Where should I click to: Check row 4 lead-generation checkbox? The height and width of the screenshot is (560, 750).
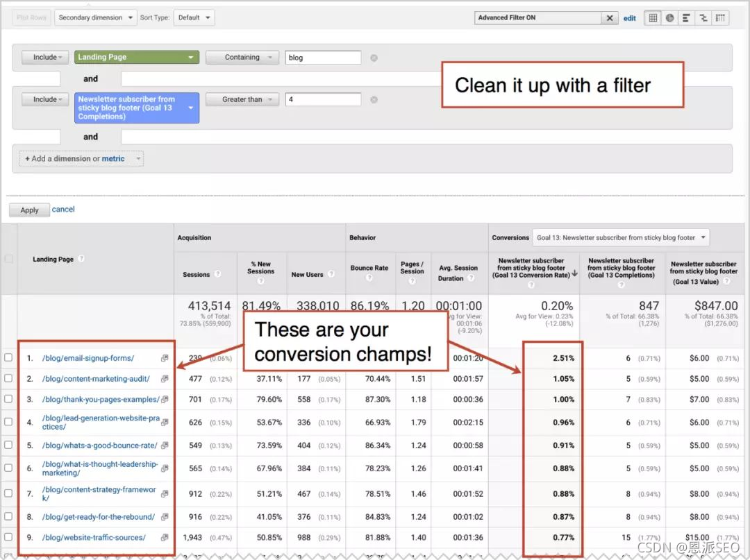(x=8, y=421)
